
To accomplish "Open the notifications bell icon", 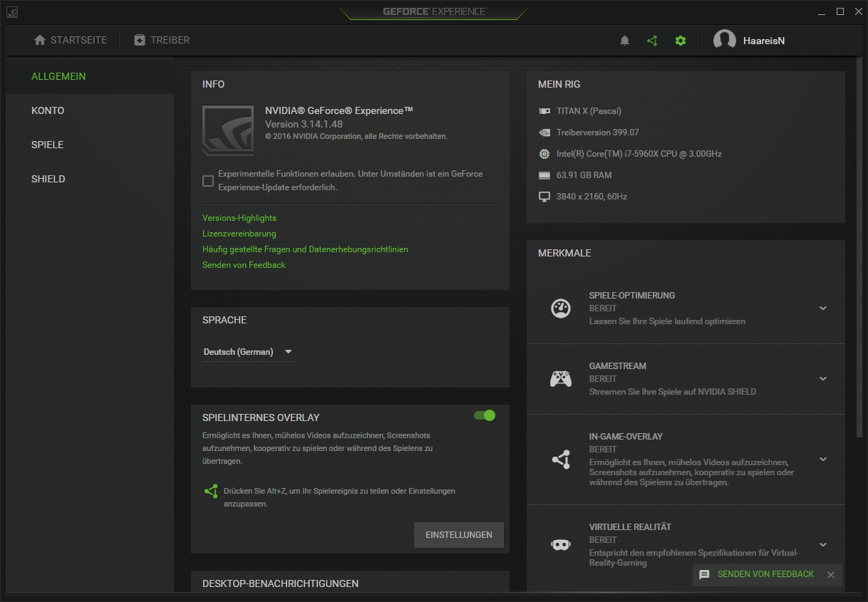I will (x=625, y=41).
